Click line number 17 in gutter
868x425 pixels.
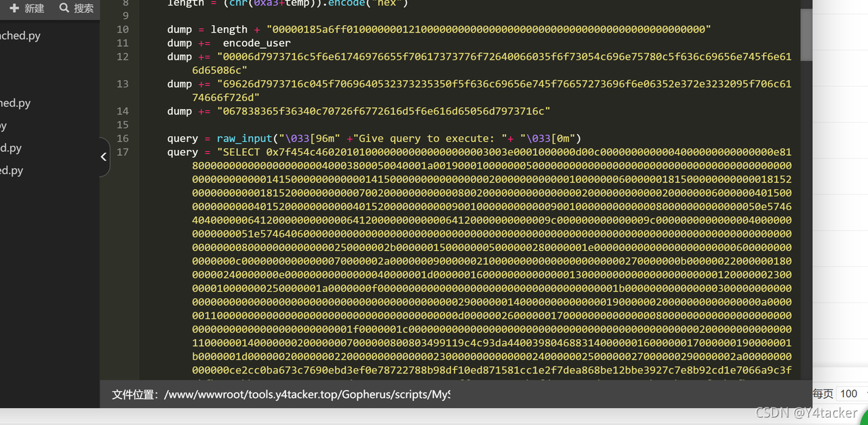click(x=122, y=152)
